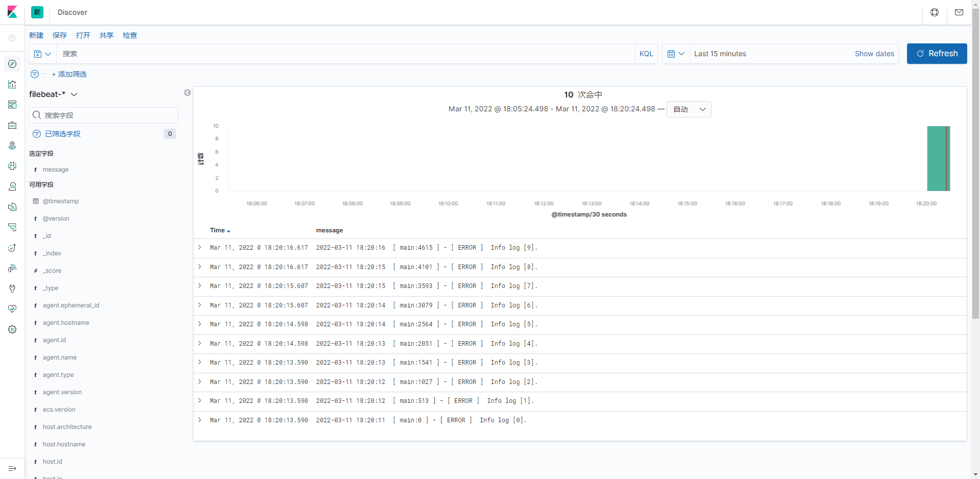
Task: Expand the Info log [5] row
Action: point(200,324)
